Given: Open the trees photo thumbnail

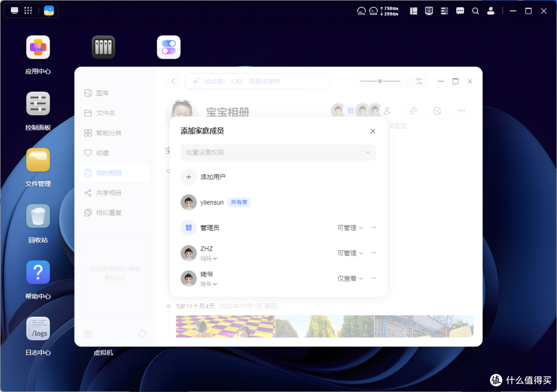Looking at the screenshot, I should (x=325, y=326).
